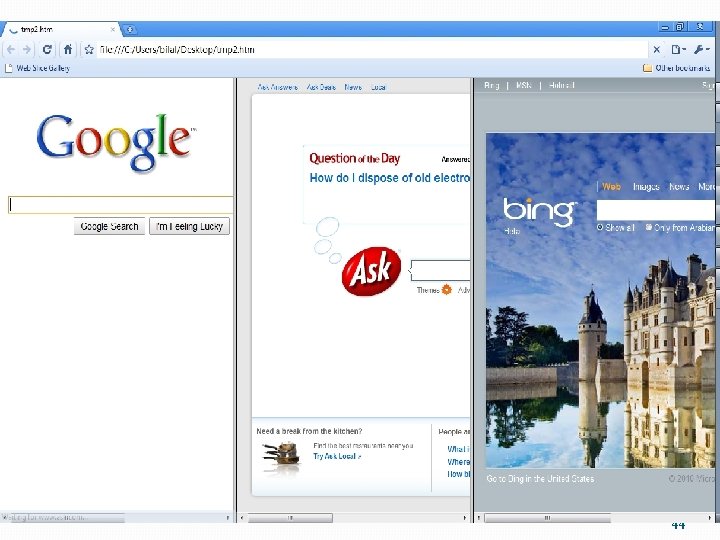Click the Bing frame scroll-right arrow
The height and width of the screenshot is (540, 720).
tap(710, 518)
